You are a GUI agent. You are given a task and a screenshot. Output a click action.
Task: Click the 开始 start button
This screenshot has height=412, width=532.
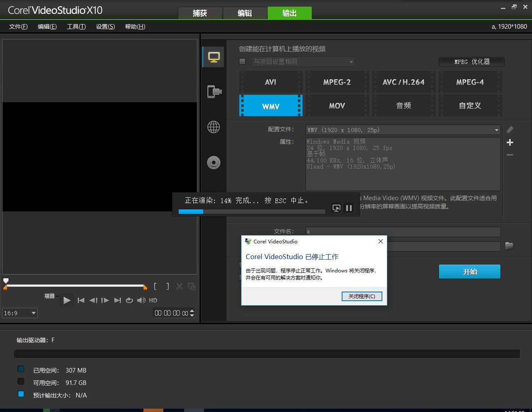coord(470,272)
